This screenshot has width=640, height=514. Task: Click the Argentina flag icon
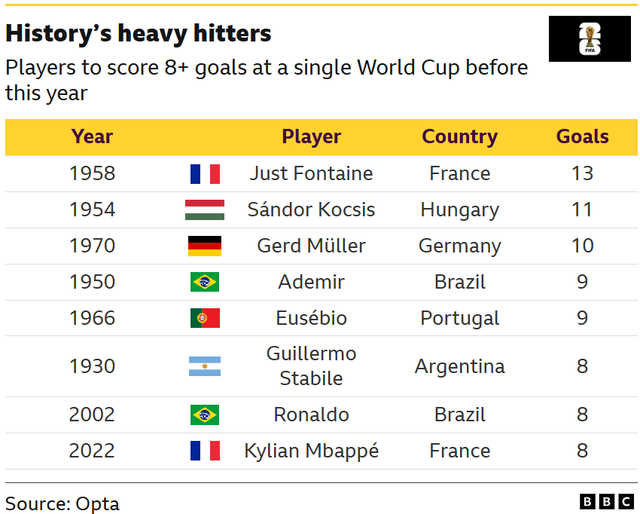(x=204, y=366)
